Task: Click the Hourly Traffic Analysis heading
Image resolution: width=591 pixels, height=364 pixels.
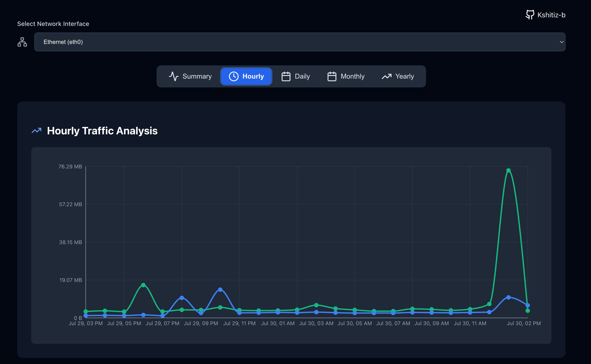Action: (x=102, y=131)
